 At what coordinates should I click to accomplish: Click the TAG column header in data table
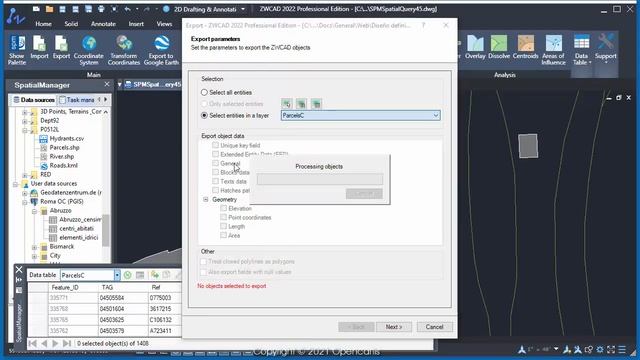[107, 288]
